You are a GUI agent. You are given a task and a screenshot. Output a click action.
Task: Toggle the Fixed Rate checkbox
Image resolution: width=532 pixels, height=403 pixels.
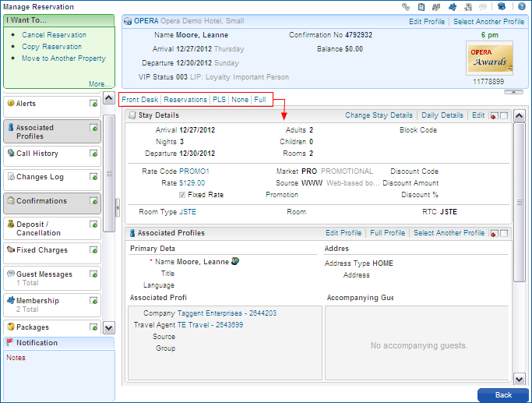pos(182,195)
